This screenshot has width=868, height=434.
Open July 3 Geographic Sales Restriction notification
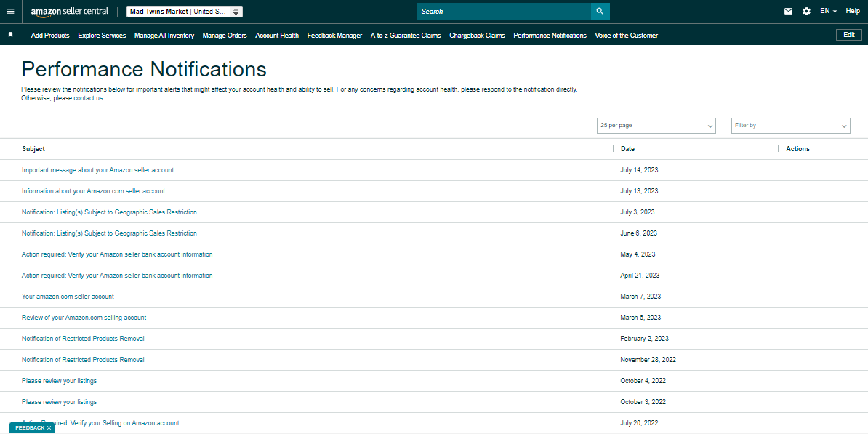109,212
